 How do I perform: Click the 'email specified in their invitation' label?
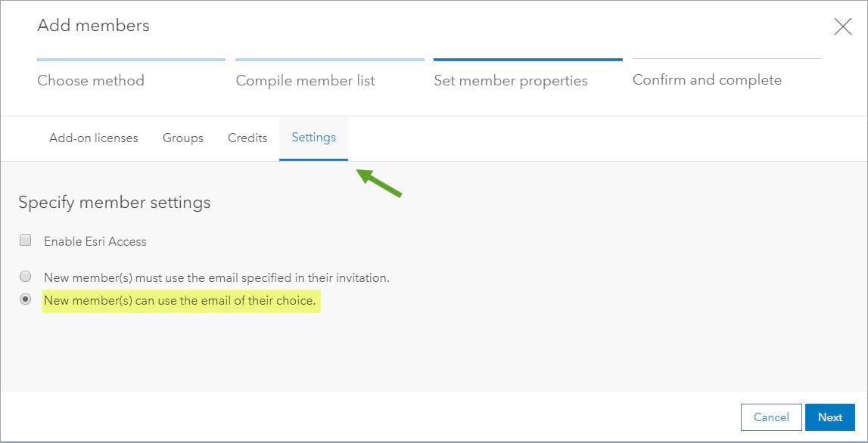click(217, 277)
